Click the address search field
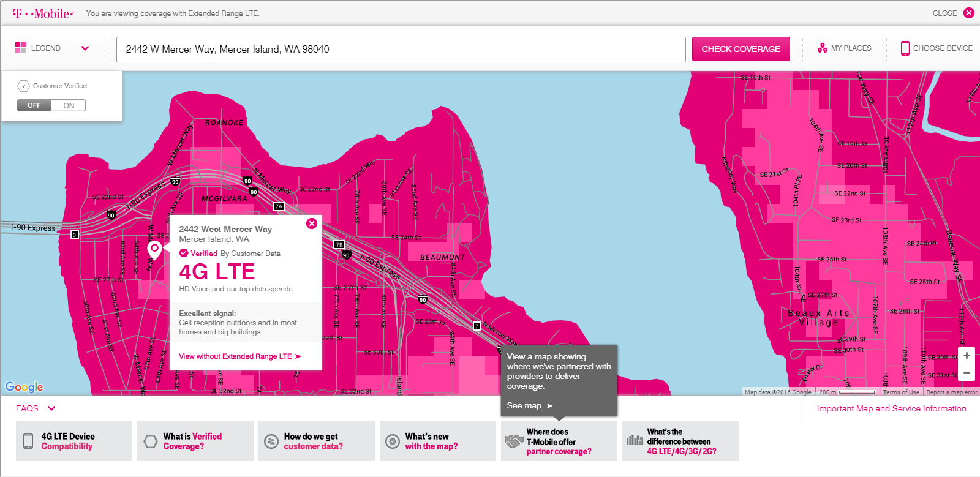980x477 pixels. click(x=401, y=50)
